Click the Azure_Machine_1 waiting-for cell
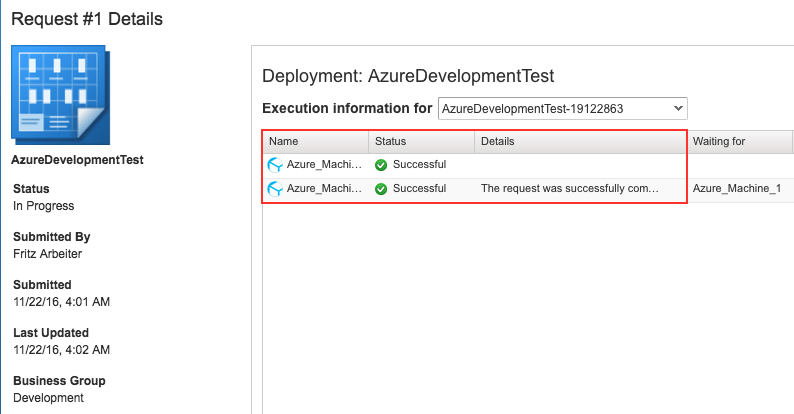This screenshot has height=414, width=794. [737, 188]
